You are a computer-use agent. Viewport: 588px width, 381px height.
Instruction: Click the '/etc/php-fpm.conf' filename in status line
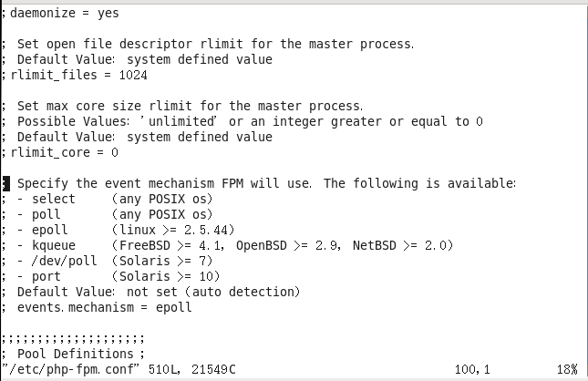click(70, 369)
